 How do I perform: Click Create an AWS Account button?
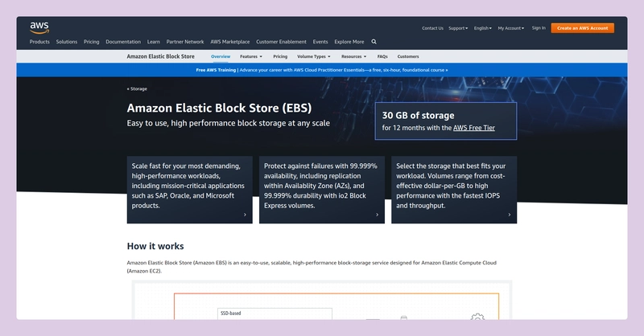[582, 28]
